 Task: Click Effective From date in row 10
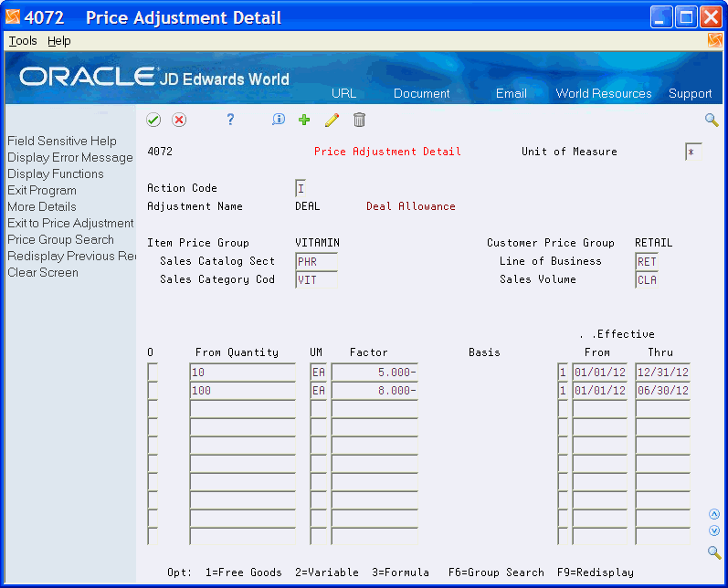tap(600, 373)
